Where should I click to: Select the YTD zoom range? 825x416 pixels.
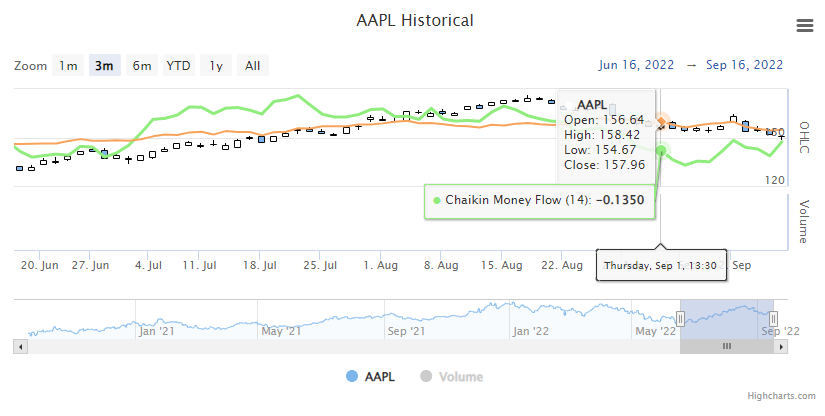(x=178, y=66)
